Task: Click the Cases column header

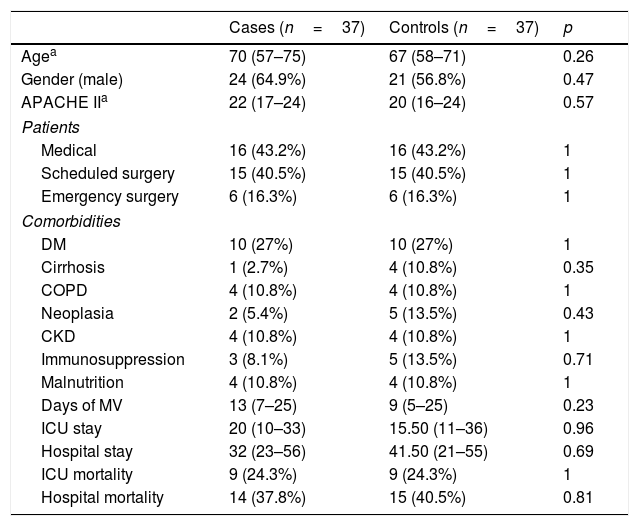Action: pos(296,26)
